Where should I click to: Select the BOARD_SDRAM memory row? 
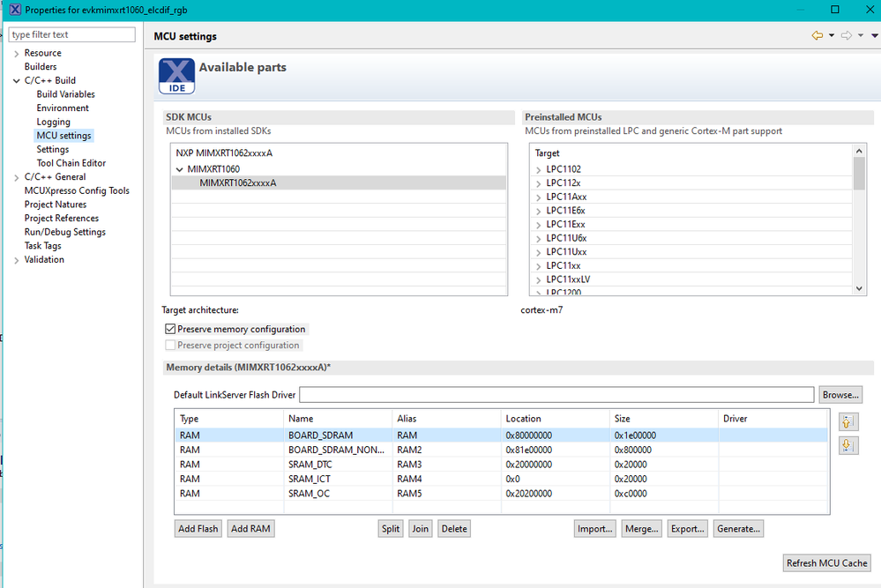(501, 435)
